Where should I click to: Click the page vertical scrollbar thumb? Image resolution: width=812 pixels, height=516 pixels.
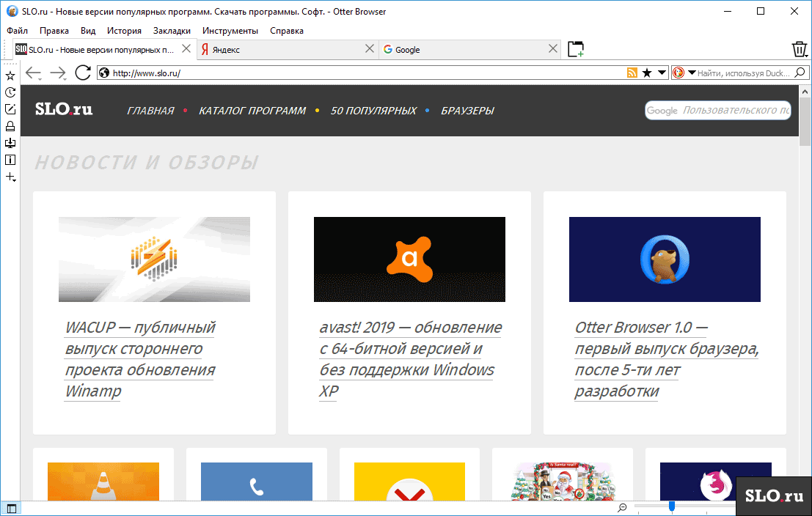point(805,122)
